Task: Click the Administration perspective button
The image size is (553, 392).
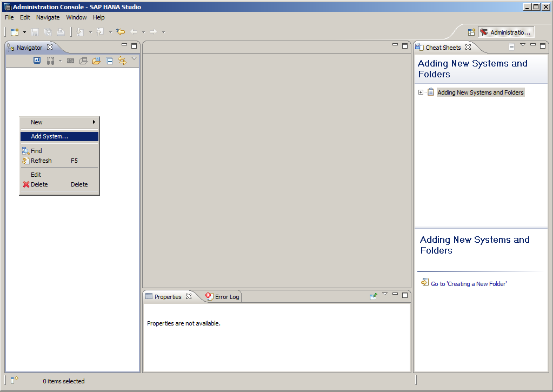Action: pos(506,32)
